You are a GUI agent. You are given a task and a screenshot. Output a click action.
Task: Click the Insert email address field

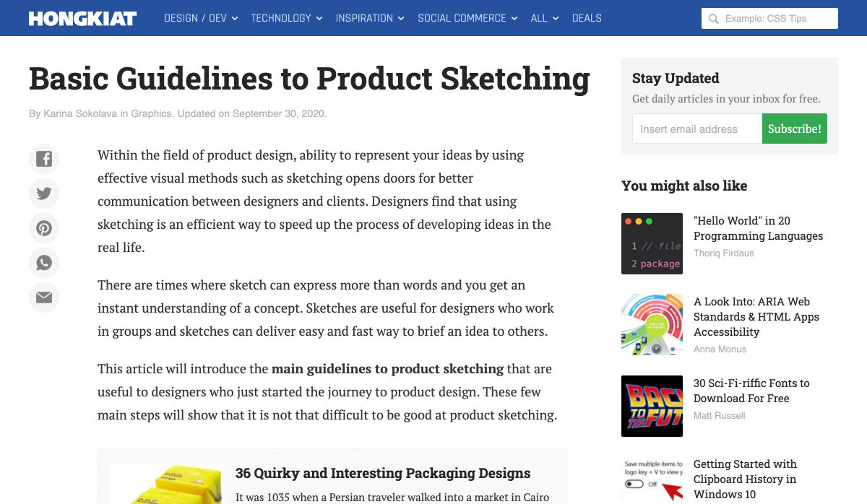pos(696,129)
